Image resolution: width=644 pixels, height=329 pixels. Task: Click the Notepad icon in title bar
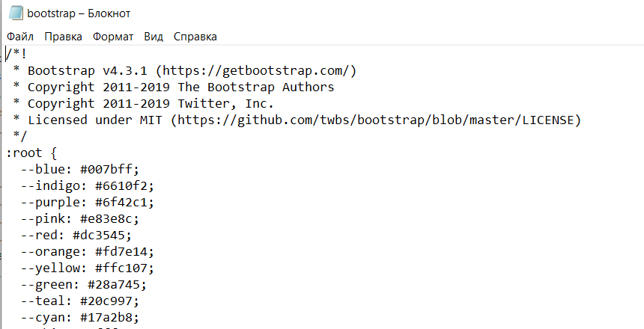tap(16, 13)
